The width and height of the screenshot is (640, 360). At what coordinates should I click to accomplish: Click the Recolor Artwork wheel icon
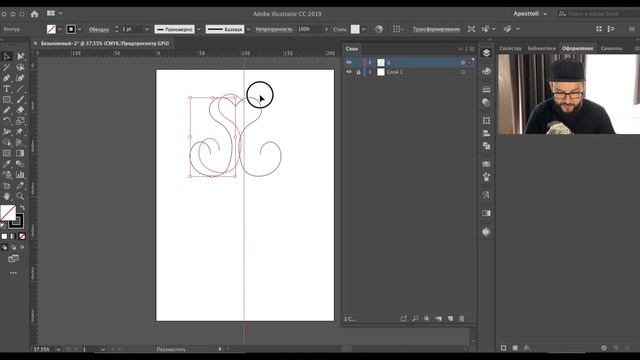point(379,29)
